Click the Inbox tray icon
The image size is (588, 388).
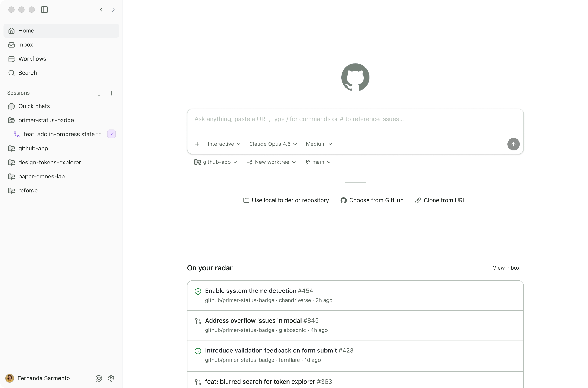(11, 45)
